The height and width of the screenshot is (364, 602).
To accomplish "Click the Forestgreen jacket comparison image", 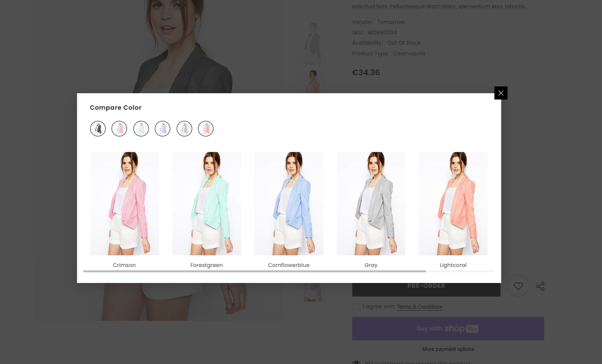I will point(206,203).
